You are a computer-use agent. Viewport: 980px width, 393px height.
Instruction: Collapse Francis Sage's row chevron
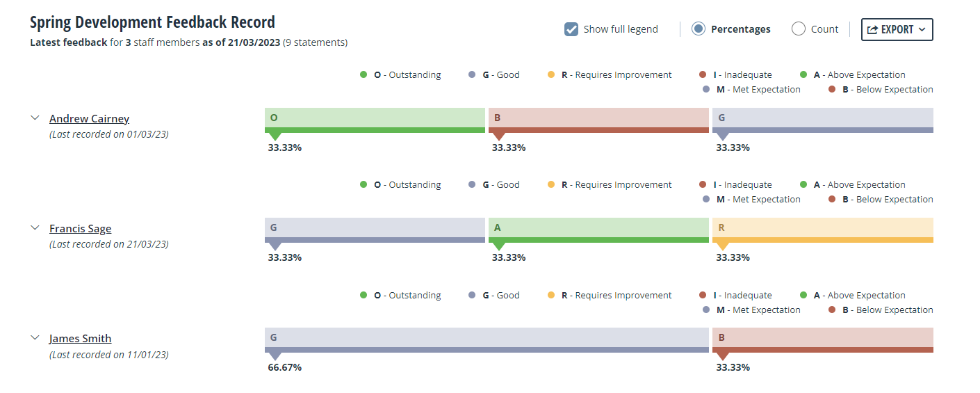pos(35,227)
